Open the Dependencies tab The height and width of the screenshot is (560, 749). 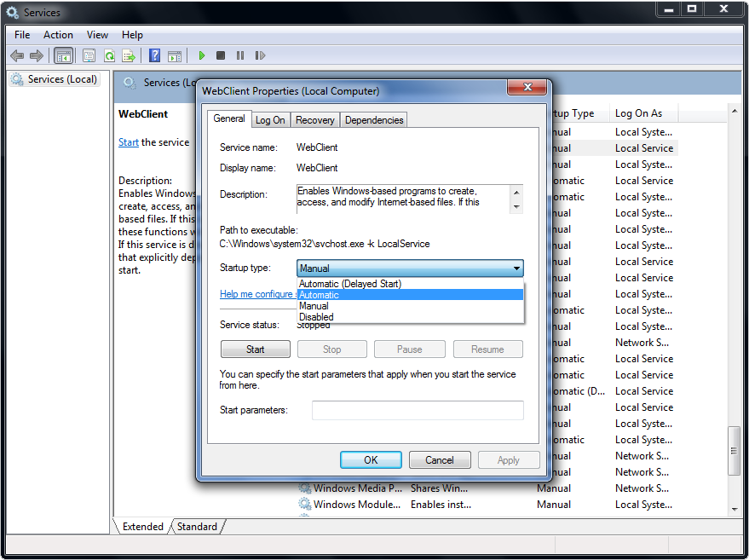coord(374,120)
